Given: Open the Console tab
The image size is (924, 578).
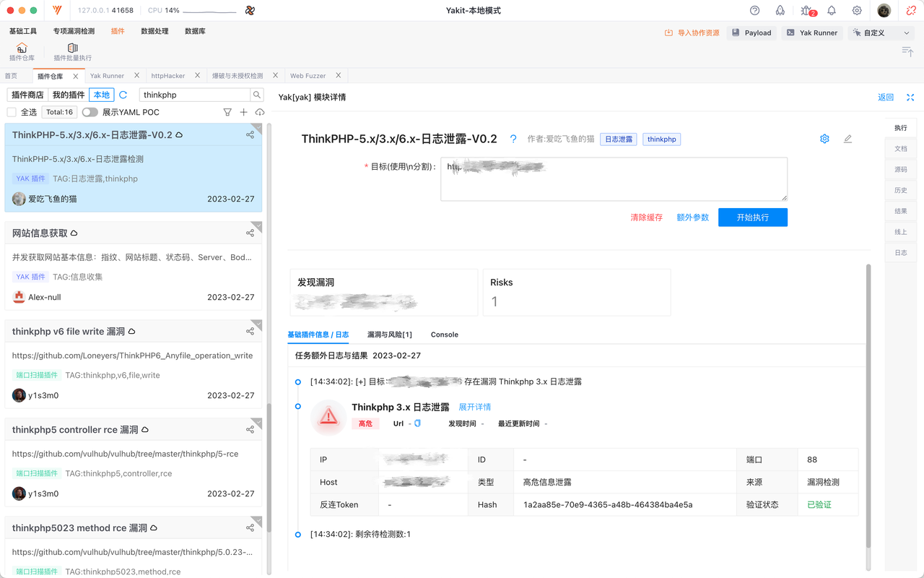Looking at the screenshot, I should point(445,335).
